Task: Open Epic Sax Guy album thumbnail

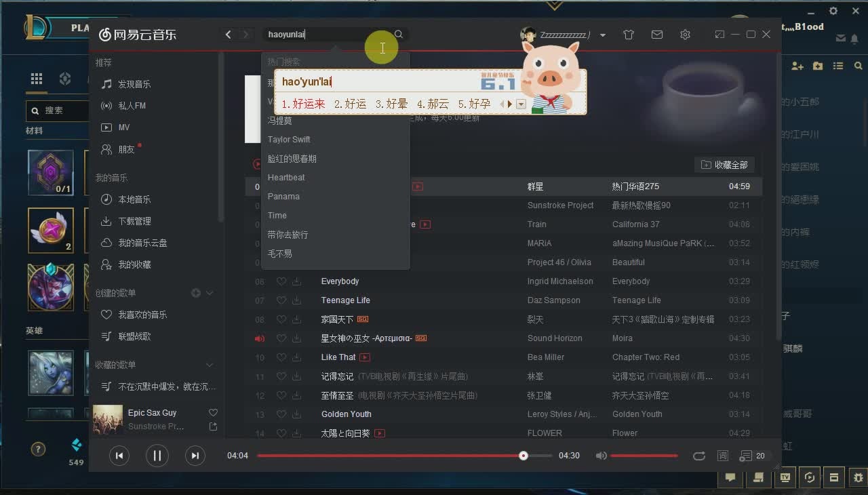Action: click(107, 419)
